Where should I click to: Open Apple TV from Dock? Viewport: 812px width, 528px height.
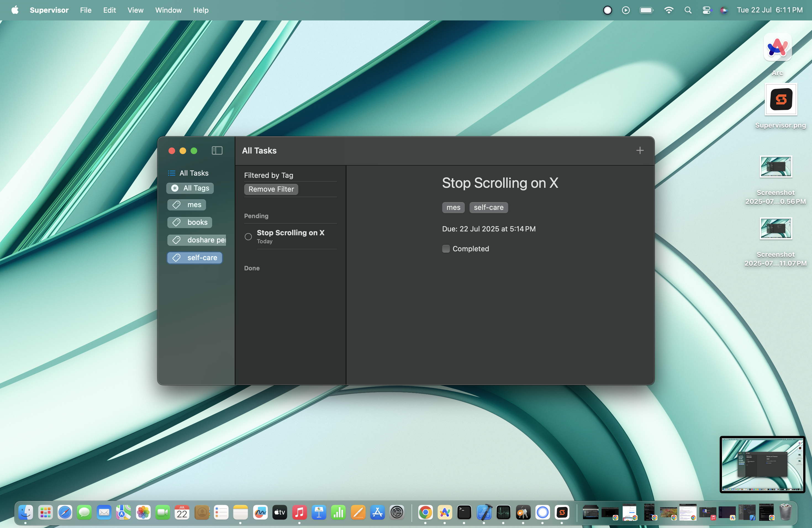pyautogui.click(x=280, y=512)
